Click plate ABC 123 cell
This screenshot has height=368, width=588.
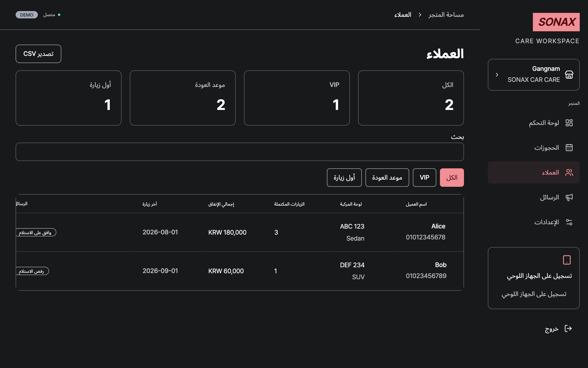point(352,226)
